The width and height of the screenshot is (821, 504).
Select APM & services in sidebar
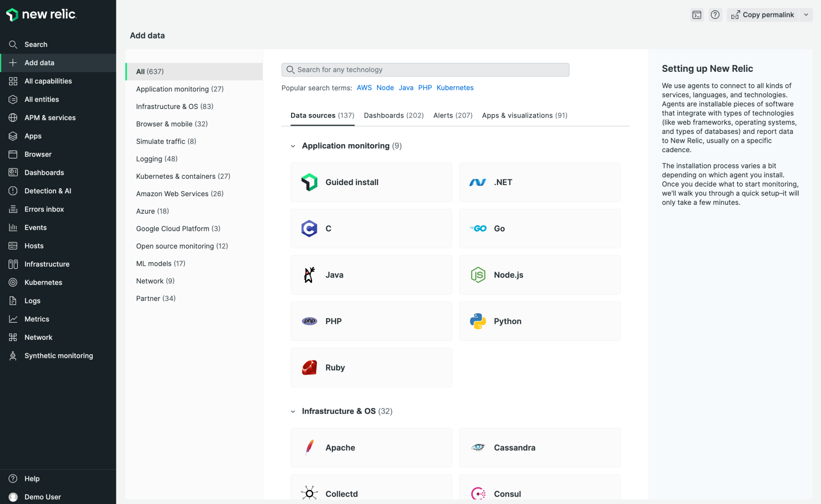[50, 118]
